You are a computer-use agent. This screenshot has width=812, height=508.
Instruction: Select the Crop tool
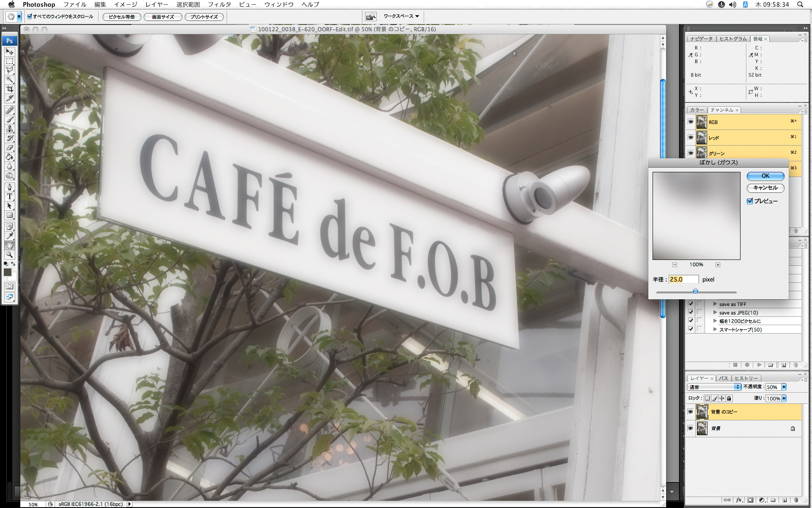point(10,89)
